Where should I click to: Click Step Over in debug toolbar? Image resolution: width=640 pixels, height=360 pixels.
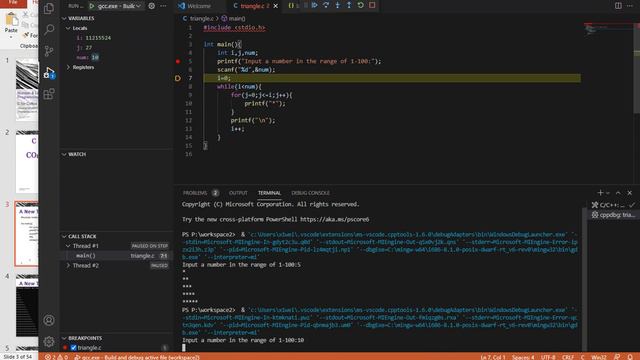click(326, 5)
